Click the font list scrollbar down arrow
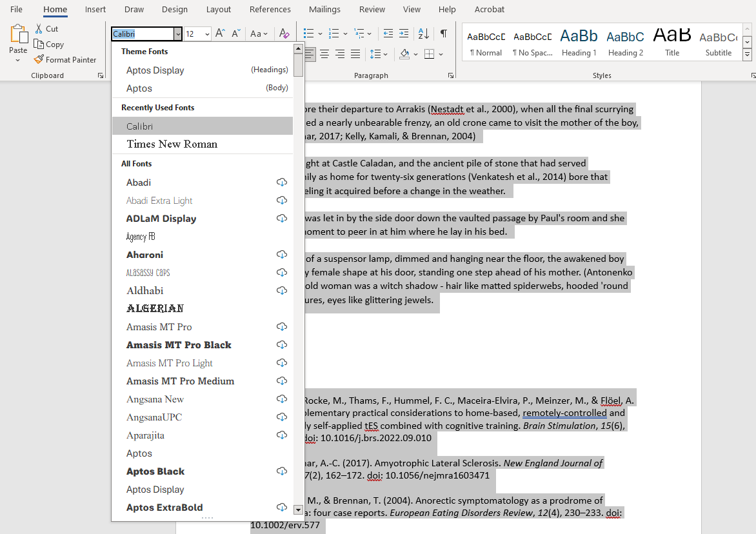The image size is (756, 534). pyautogui.click(x=297, y=509)
